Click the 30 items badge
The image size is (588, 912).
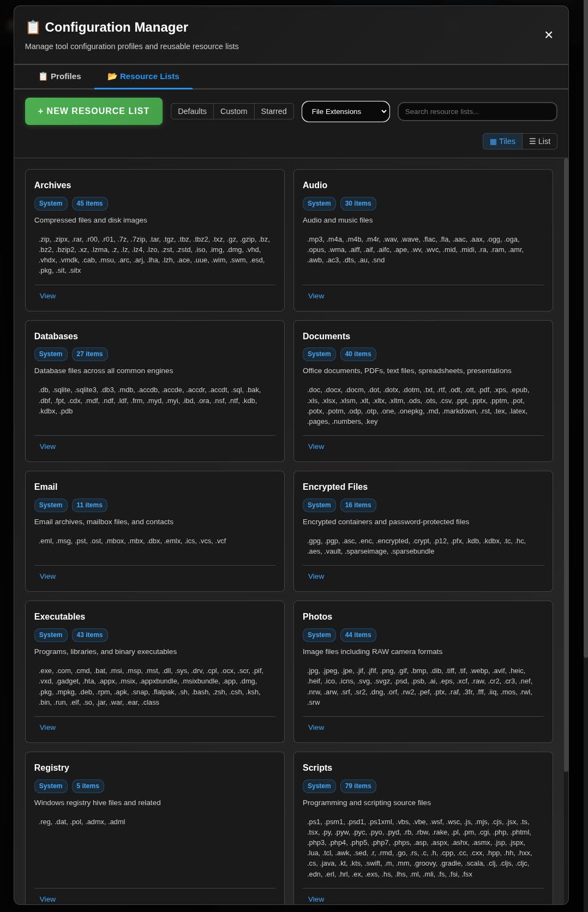pos(358,203)
